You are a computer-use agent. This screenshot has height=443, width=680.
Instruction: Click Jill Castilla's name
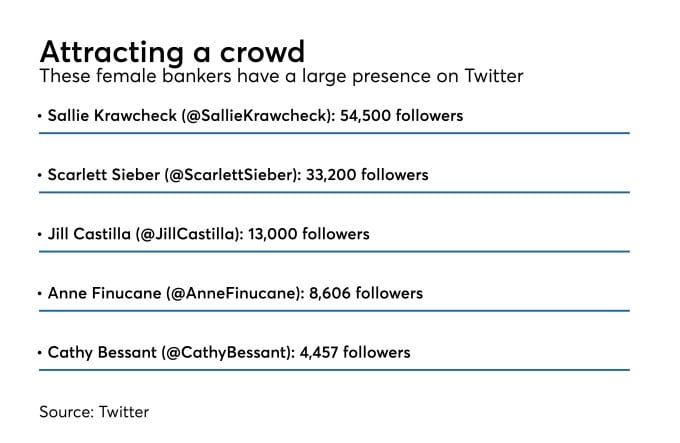pyautogui.click(x=89, y=234)
